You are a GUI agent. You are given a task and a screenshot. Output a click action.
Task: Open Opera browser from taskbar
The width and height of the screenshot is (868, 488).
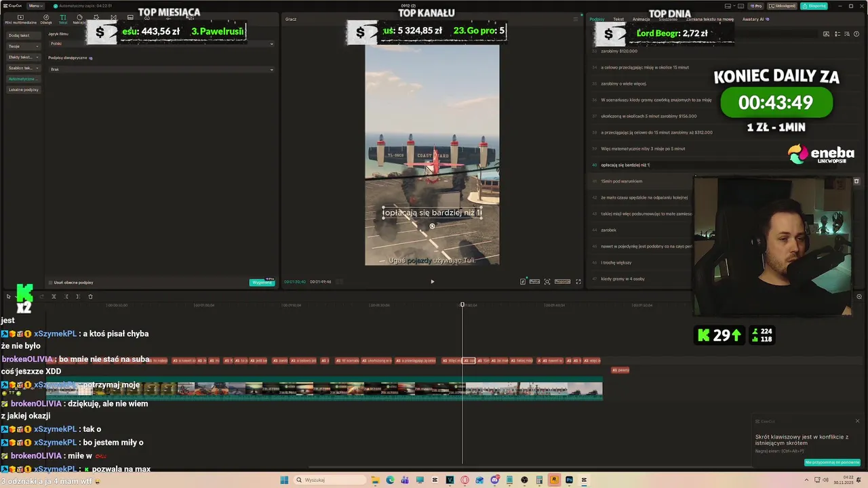click(465, 480)
